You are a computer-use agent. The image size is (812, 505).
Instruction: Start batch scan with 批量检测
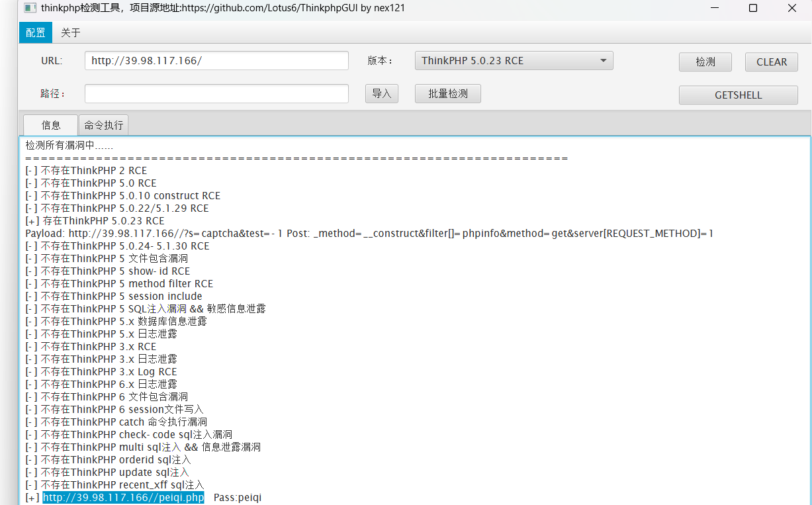point(448,94)
